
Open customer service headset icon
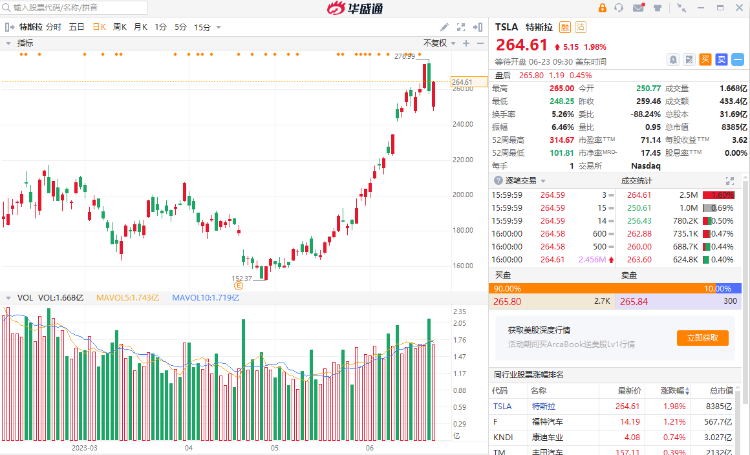click(619, 8)
